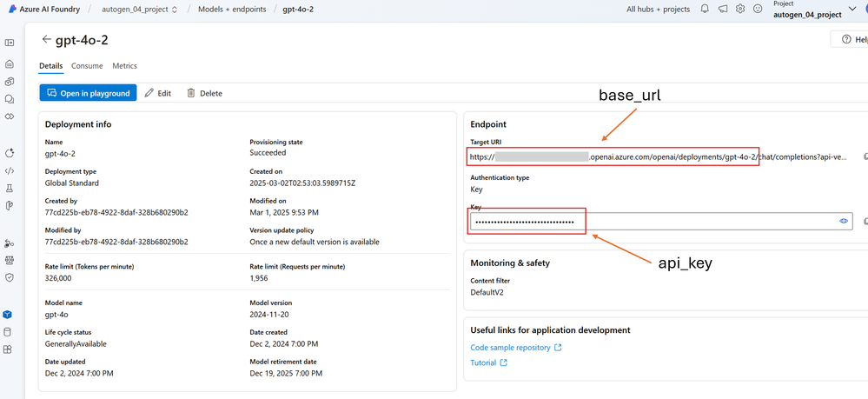Screen dimensions: 868x399
Task: Click the Delete trash icon button
Action: [204, 93]
